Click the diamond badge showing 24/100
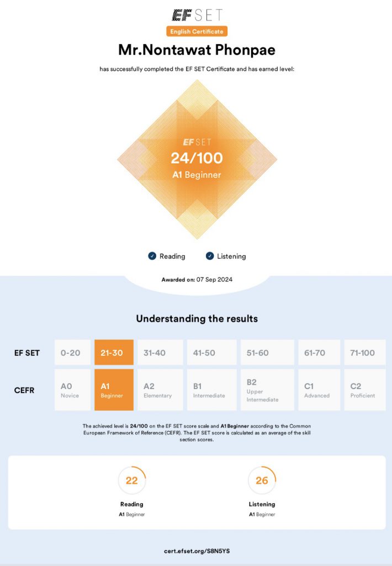Screen dimensions: 392x566 coord(197,159)
